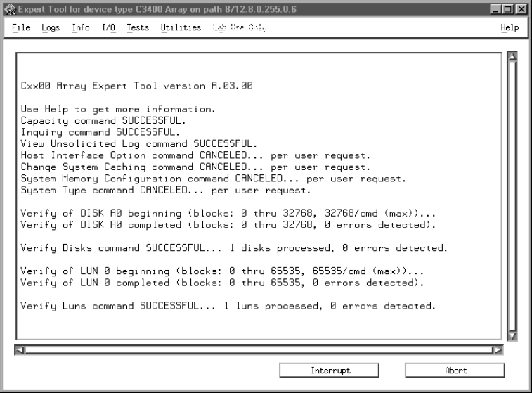The width and height of the screenshot is (532, 393).
Task: Click the 'Verify of DISK A0 completed' line
Action: (x=228, y=225)
